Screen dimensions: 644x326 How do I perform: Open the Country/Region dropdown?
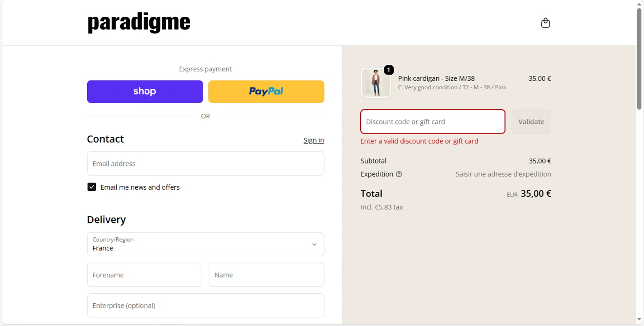coord(206,244)
